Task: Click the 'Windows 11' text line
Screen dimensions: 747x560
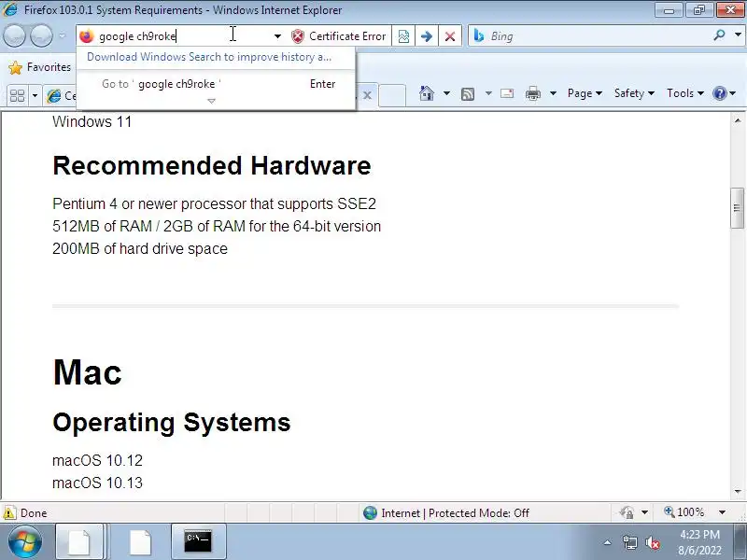Action: (92, 121)
